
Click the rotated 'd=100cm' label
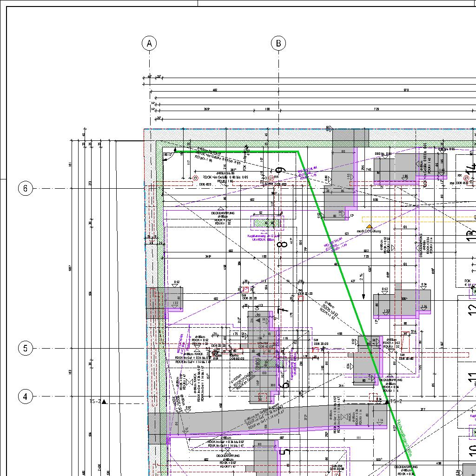tap(236, 378)
